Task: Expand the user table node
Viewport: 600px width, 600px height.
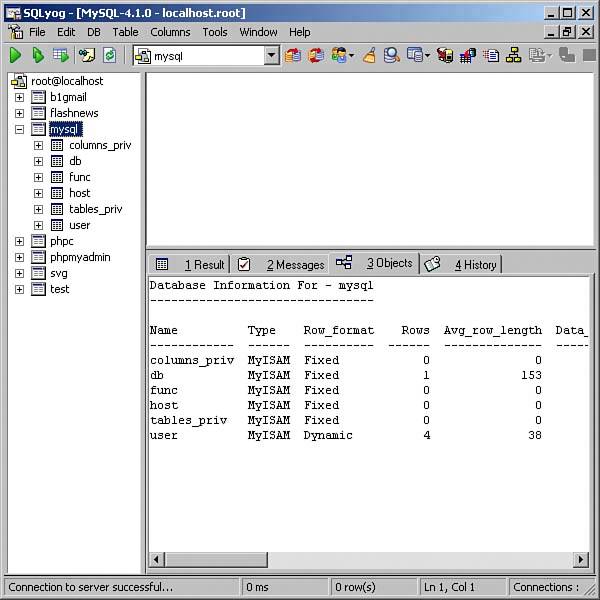Action: 38,225
